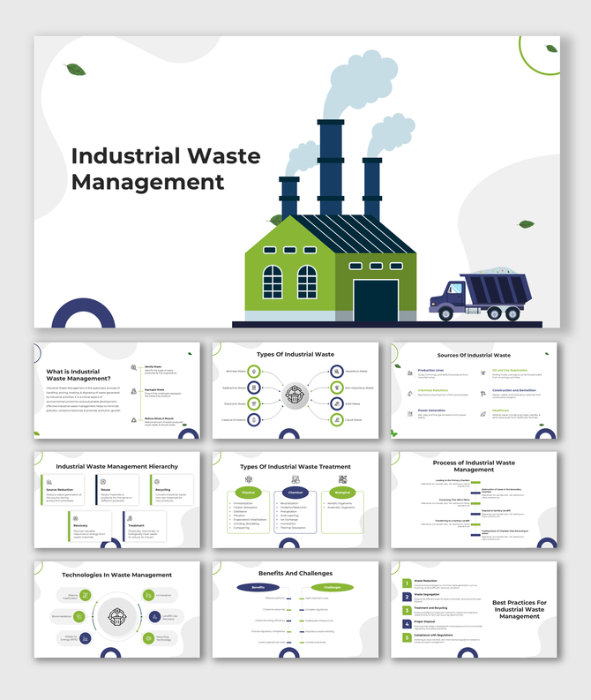Click the Biomass Waste circle icon
This screenshot has height=700, width=591.
point(254,371)
